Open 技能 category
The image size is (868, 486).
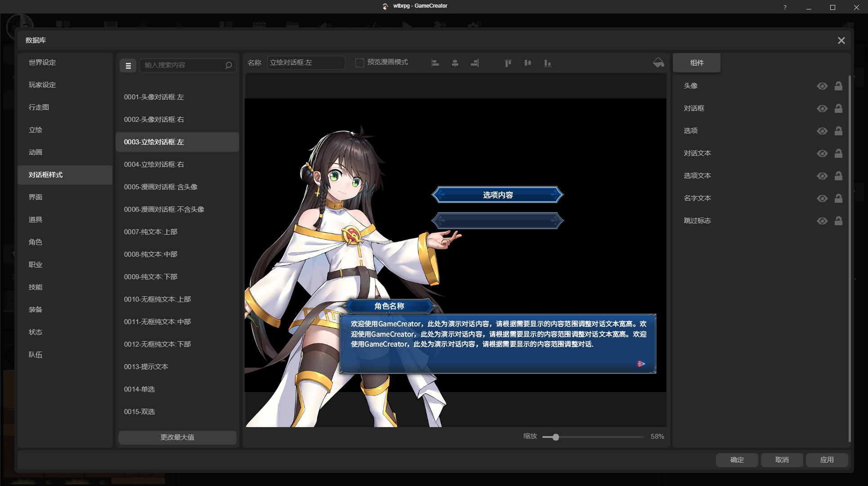(x=65, y=287)
